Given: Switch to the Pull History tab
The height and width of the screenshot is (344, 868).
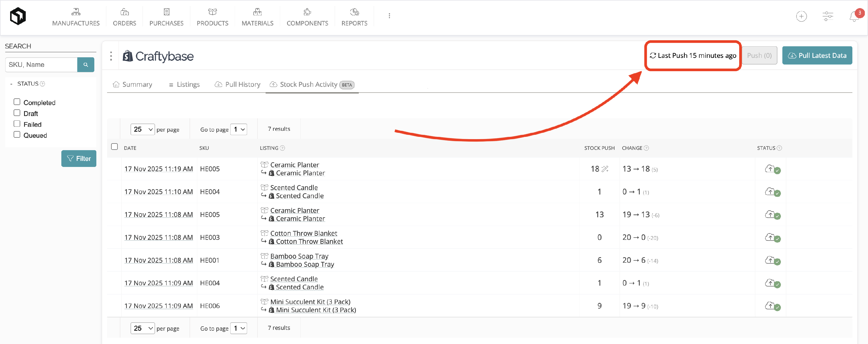Looking at the screenshot, I should tap(238, 84).
